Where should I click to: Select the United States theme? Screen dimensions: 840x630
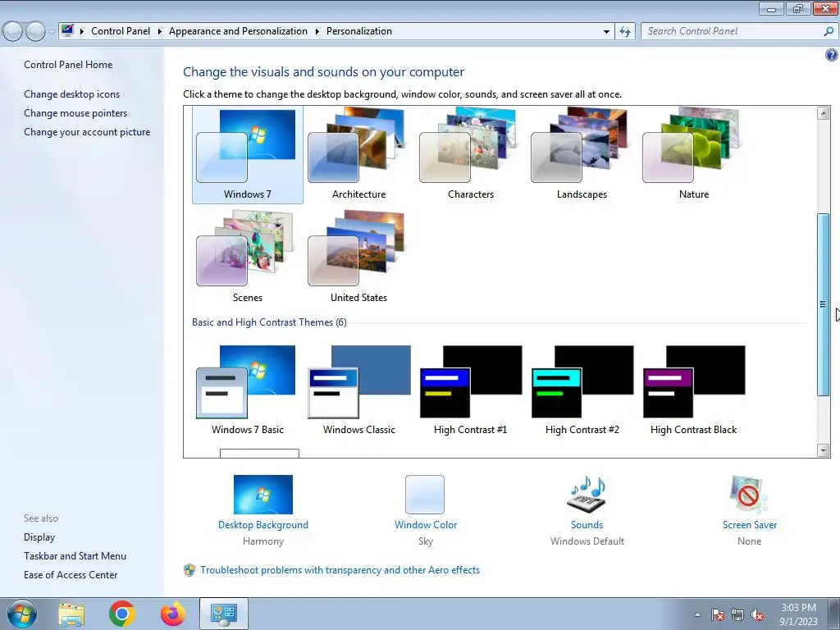[x=358, y=257]
